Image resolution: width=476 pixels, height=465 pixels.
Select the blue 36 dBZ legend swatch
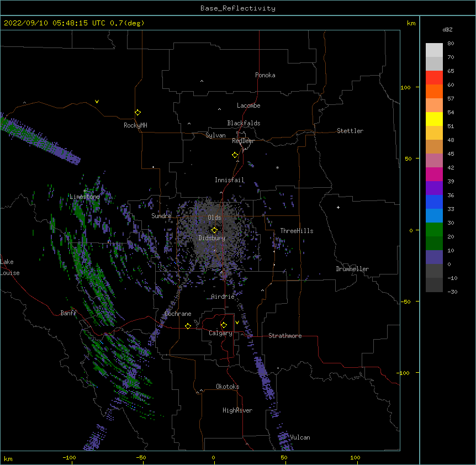434,202
